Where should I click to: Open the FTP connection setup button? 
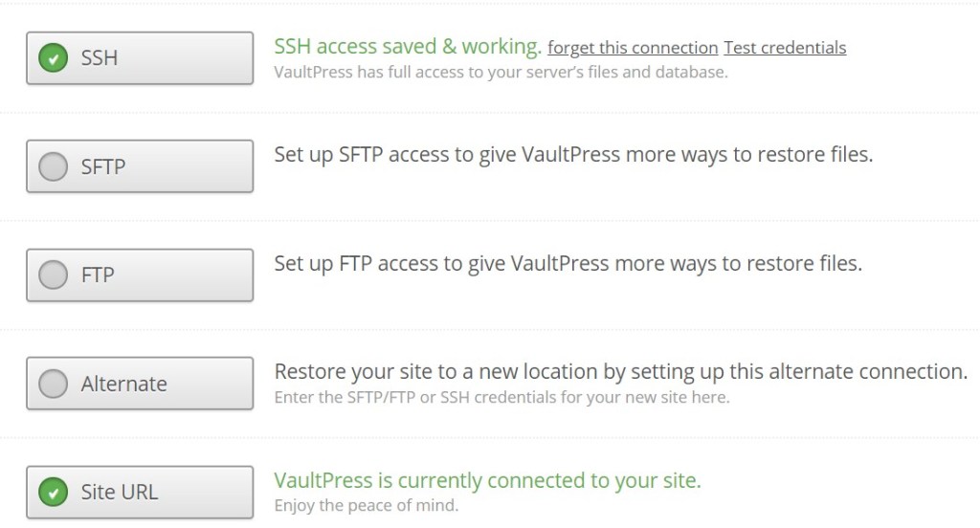click(140, 275)
